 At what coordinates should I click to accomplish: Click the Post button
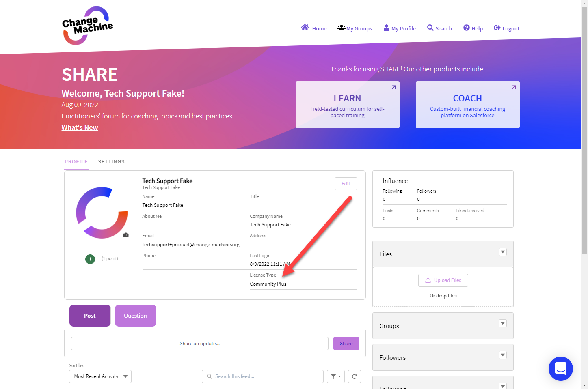(90, 316)
